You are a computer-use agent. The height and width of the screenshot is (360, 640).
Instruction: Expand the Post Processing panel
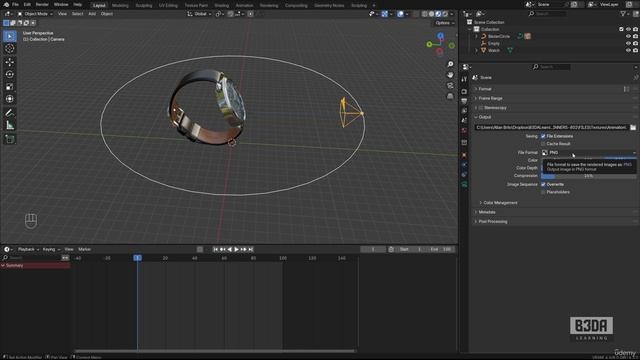[493, 222]
